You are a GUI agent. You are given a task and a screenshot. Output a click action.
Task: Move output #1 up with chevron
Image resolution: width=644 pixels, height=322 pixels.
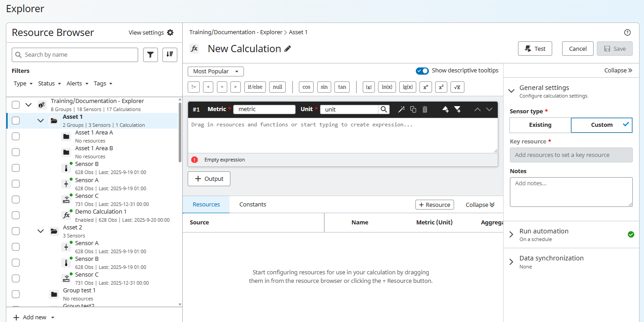477,109
